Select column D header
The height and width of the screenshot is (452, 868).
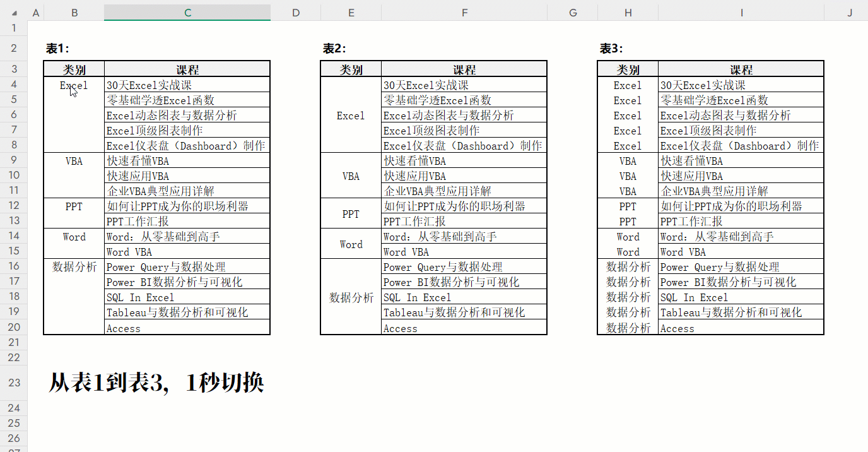[296, 13]
